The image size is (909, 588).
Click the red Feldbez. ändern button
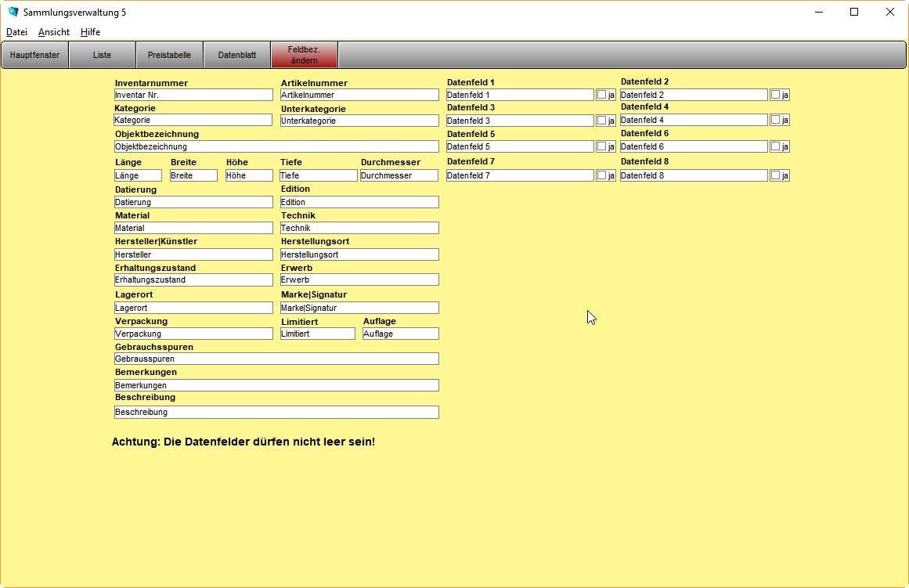pos(304,55)
